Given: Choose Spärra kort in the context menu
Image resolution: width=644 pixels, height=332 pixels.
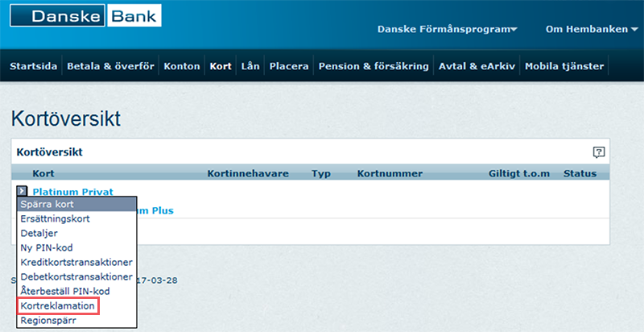Looking at the screenshot, I should click(76, 204).
